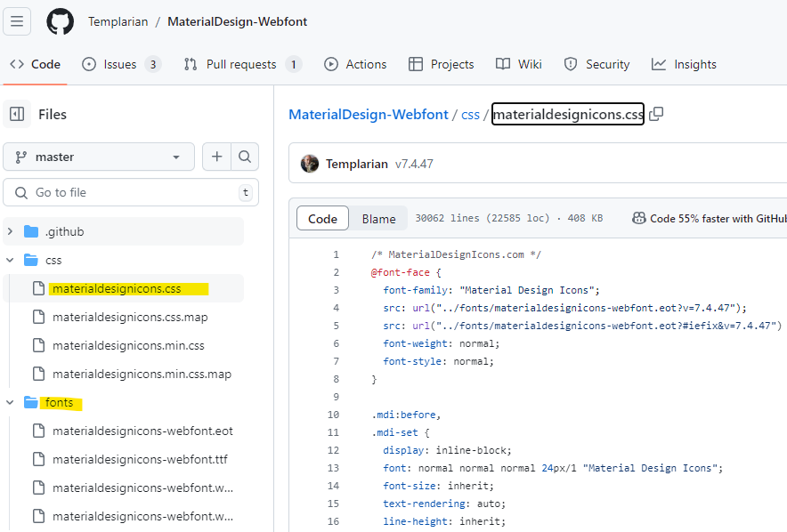Viewport: 787px width, 532px height.
Task: Switch to the Code tab
Action: (35, 64)
